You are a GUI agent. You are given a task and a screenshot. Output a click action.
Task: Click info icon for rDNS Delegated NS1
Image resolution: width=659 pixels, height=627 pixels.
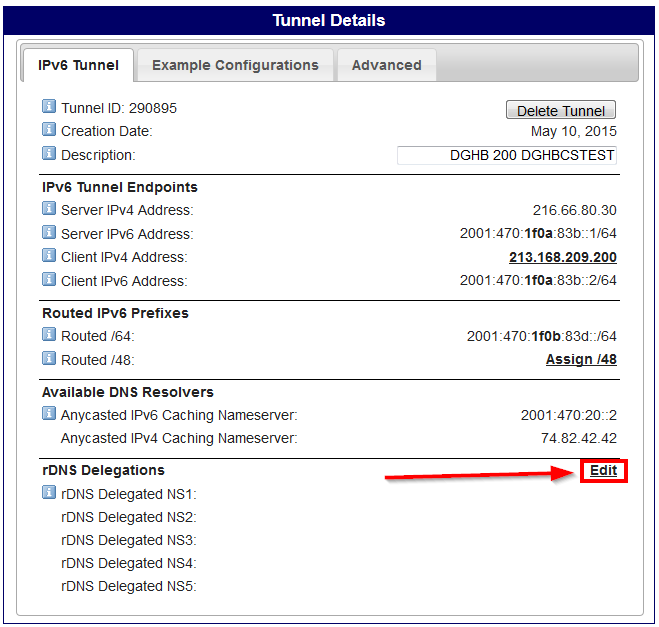[49, 493]
